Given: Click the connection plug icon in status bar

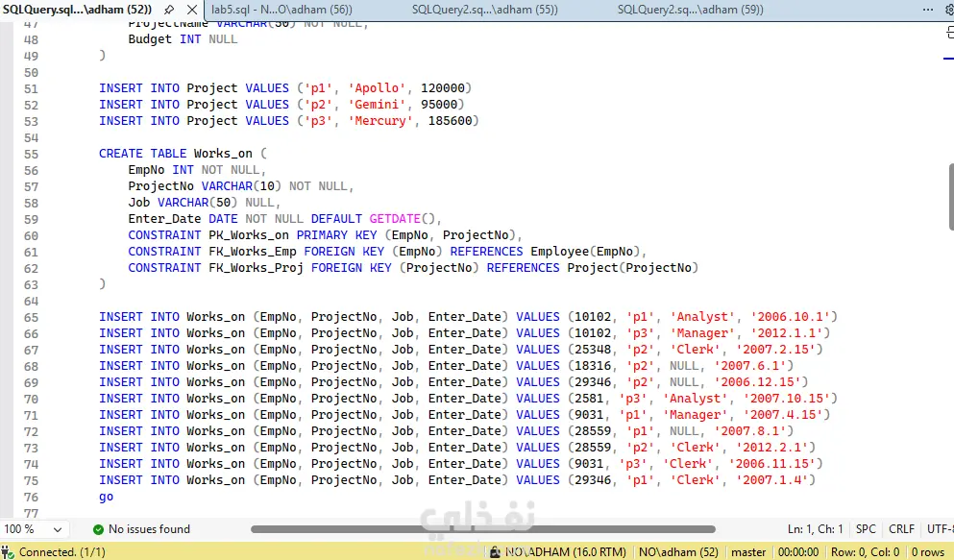Looking at the screenshot, I should [x=8, y=552].
